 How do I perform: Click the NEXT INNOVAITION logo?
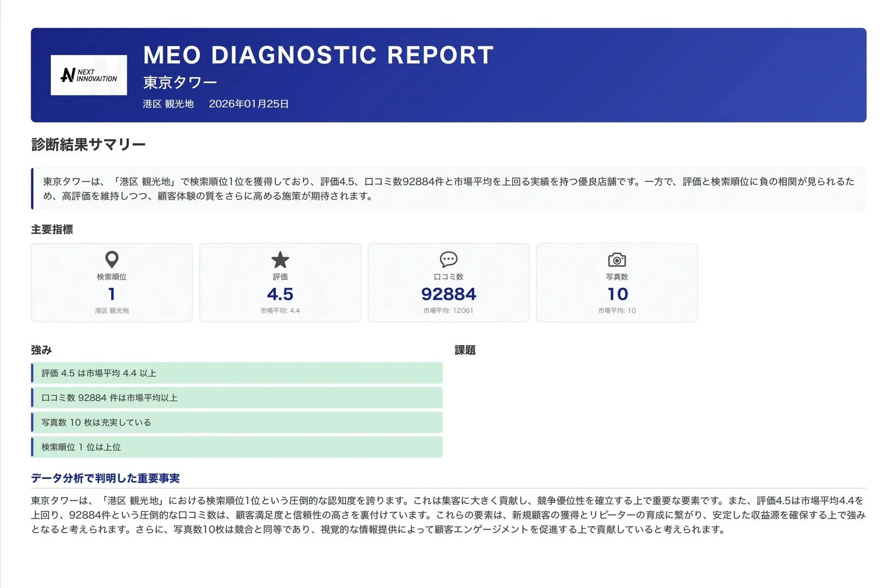[x=88, y=76]
